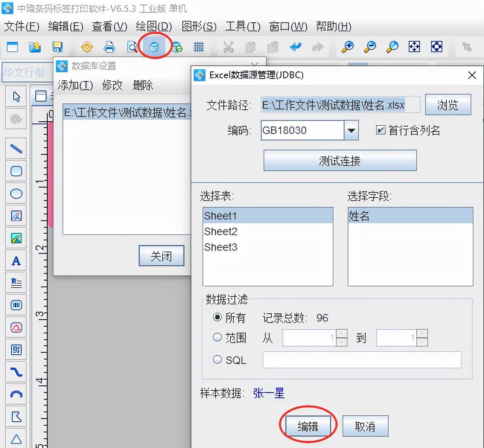Click the plain zoom magnifier icon
Viewport: 484px width, 448px height.
392,47
